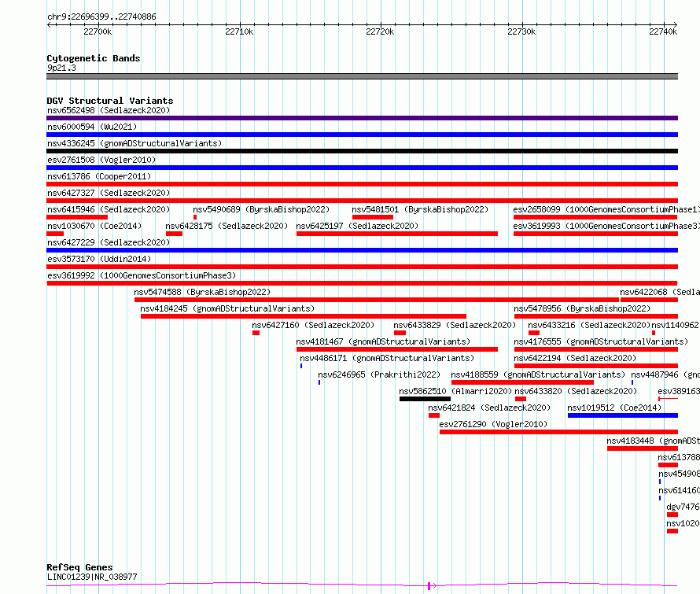The image size is (700, 594).
Task: Open esv3619993 1000GenomesConsortiumPhase3 label
Action: click(x=606, y=226)
